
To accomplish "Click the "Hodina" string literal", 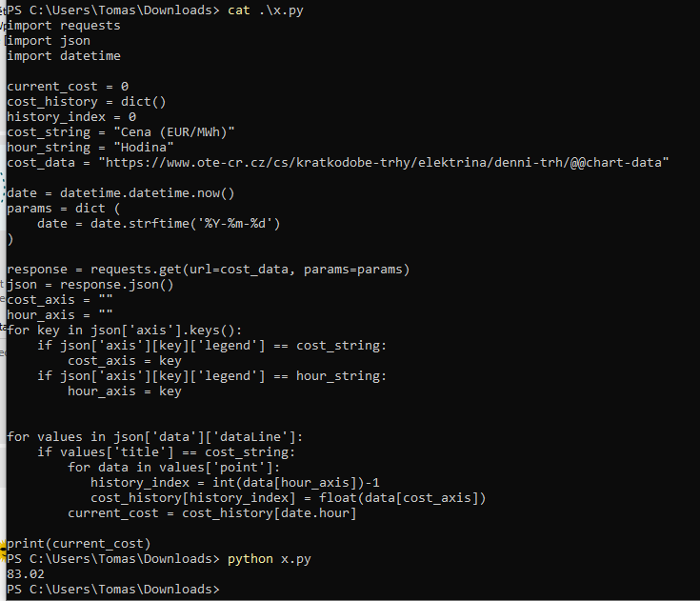I will 144,148.
